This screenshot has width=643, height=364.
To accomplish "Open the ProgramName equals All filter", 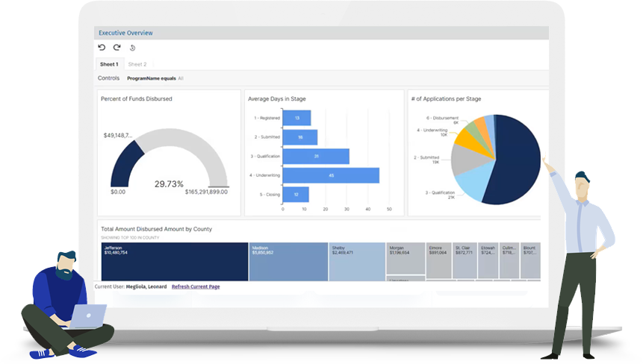I will click(155, 78).
